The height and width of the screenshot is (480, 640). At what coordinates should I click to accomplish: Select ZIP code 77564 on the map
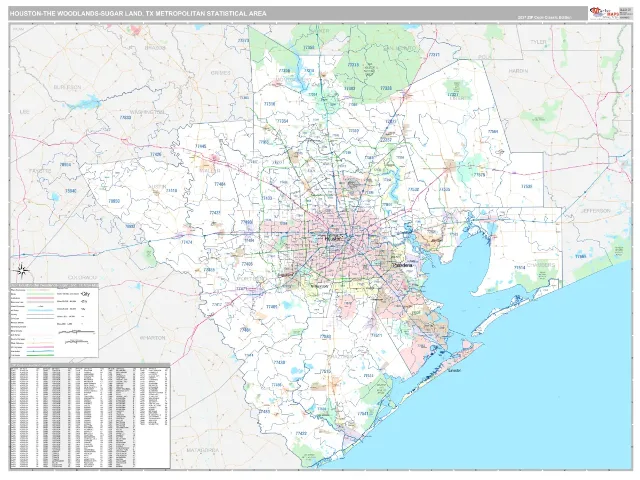493,131
